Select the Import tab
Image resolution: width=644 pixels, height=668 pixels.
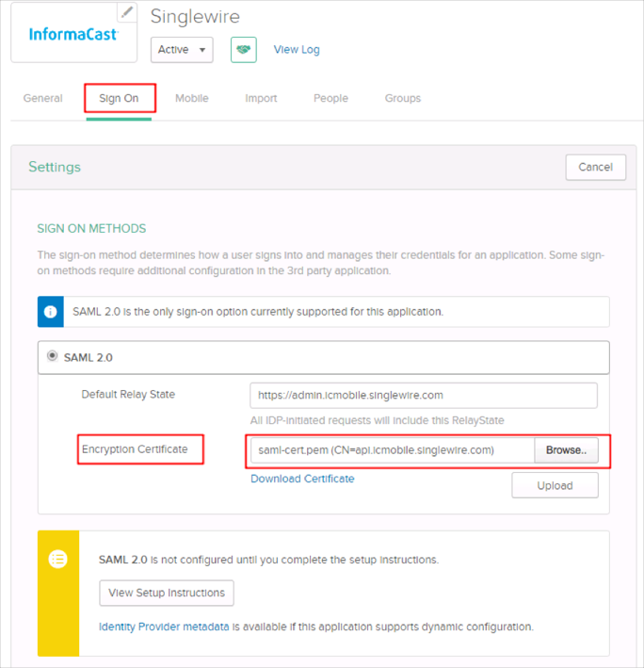261,98
